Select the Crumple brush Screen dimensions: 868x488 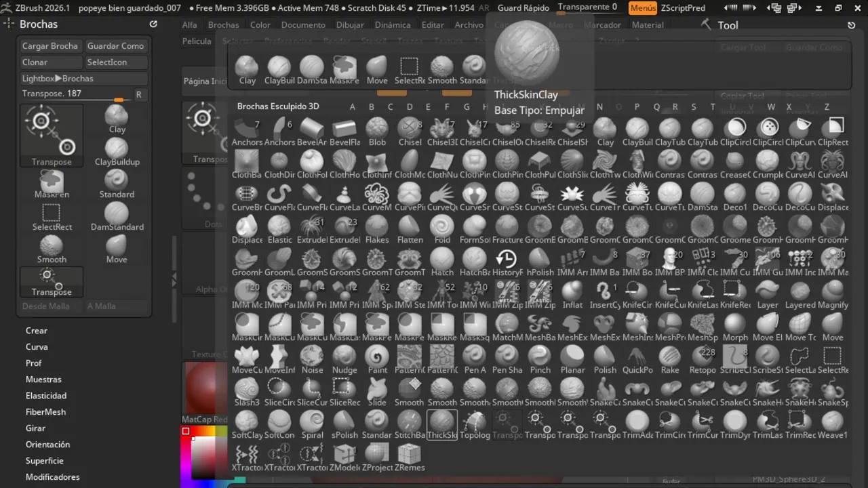point(768,163)
